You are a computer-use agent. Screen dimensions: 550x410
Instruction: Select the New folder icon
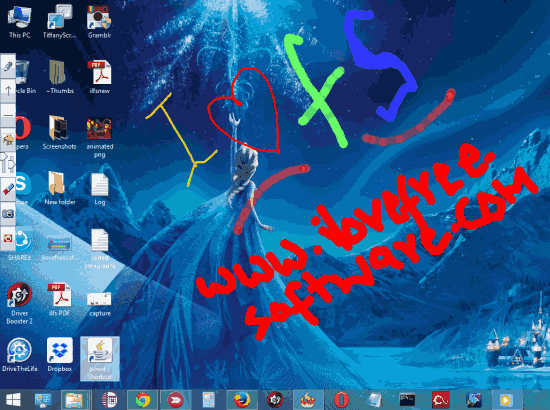[60, 188]
